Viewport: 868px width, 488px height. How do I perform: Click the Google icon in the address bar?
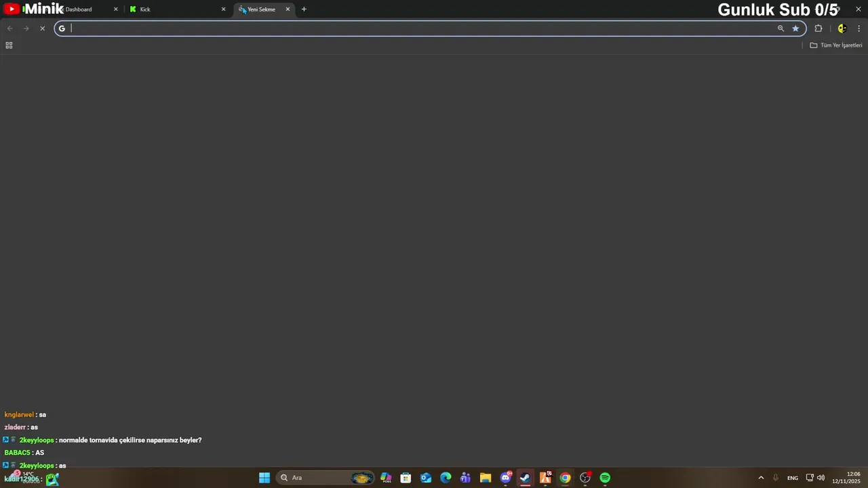pyautogui.click(x=62, y=28)
